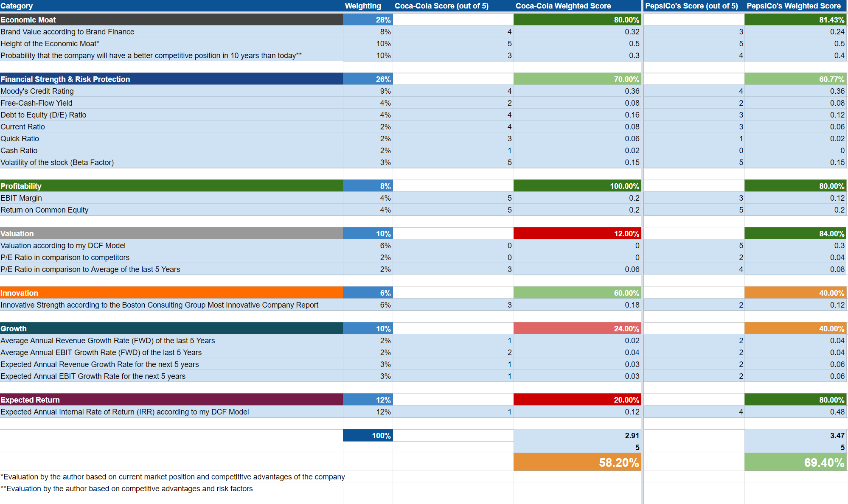The width and height of the screenshot is (848, 504).
Task: Click PepsiCo's overall 69.40% cell
Action: pyautogui.click(x=796, y=462)
